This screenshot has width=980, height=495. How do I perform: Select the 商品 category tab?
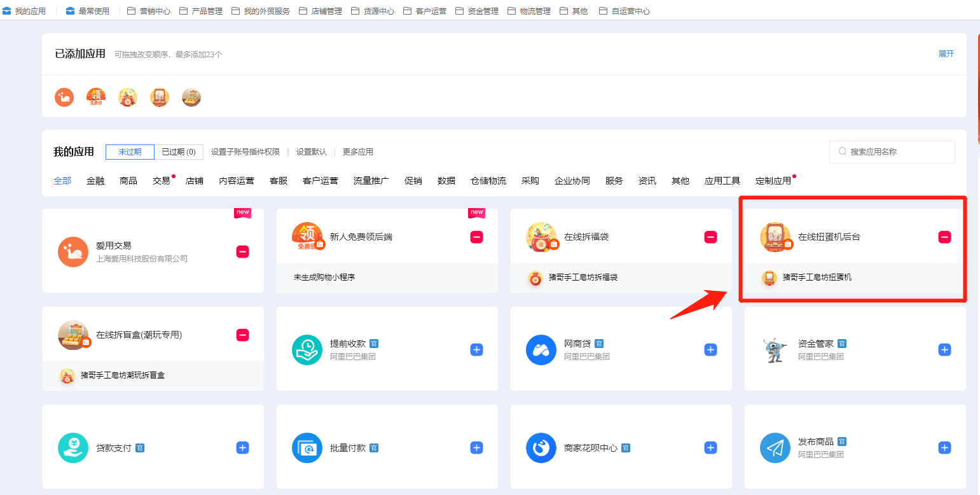click(x=128, y=181)
